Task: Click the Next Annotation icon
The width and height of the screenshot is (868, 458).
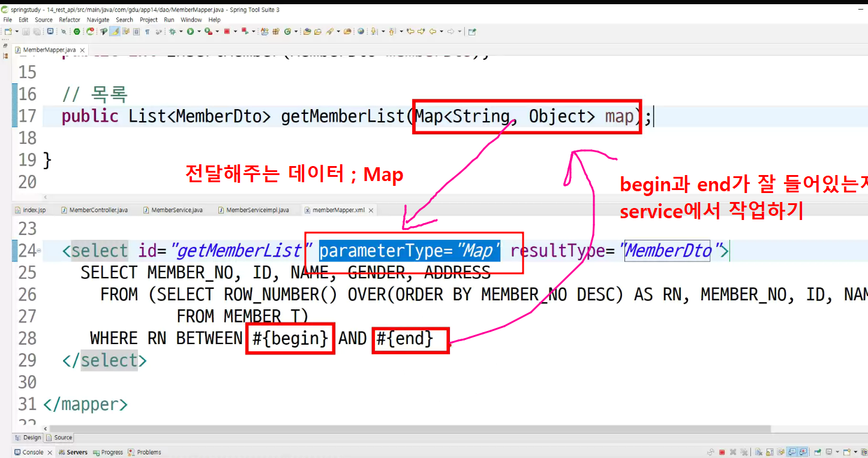Action: 374,31
